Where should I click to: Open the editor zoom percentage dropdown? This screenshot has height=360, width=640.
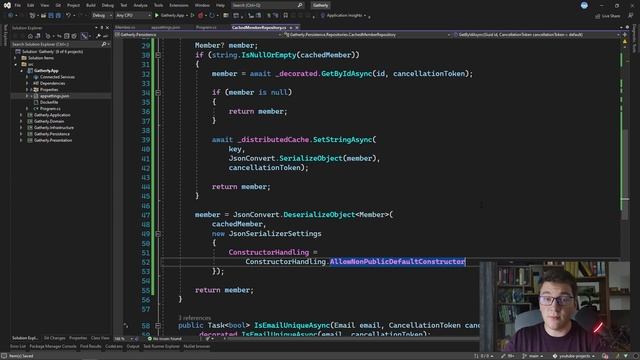(x=124, y=338)
